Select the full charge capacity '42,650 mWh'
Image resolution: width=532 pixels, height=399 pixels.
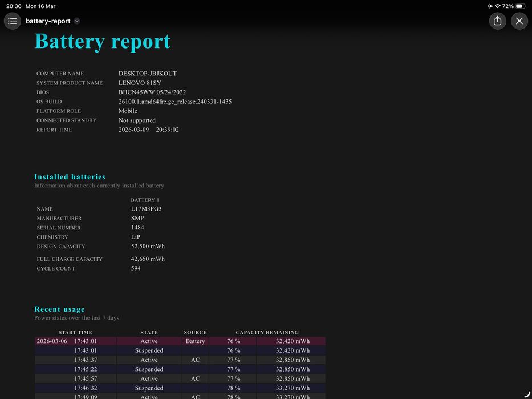point(148,259)
